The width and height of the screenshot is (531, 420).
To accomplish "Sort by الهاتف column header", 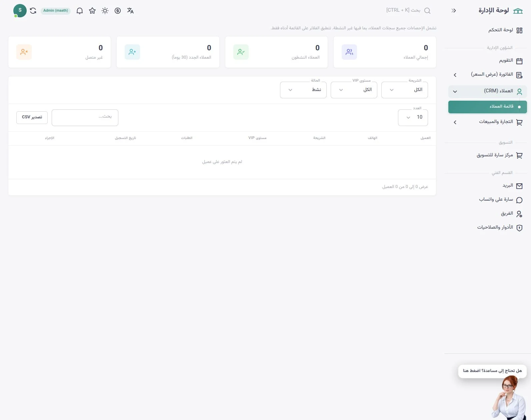I will pos(373,138).
